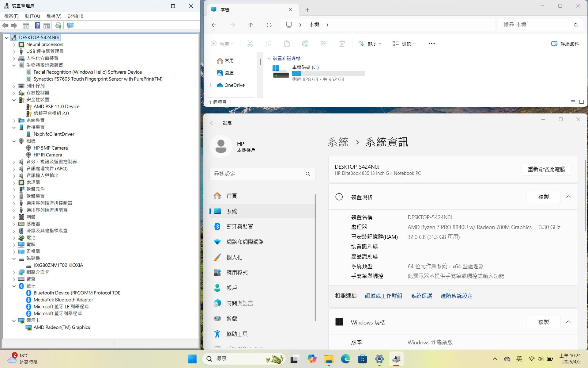Screen dimensions: 588x368
Task: Collapse the 生物特徵辨識裝置 category
Action: point(14,65)
